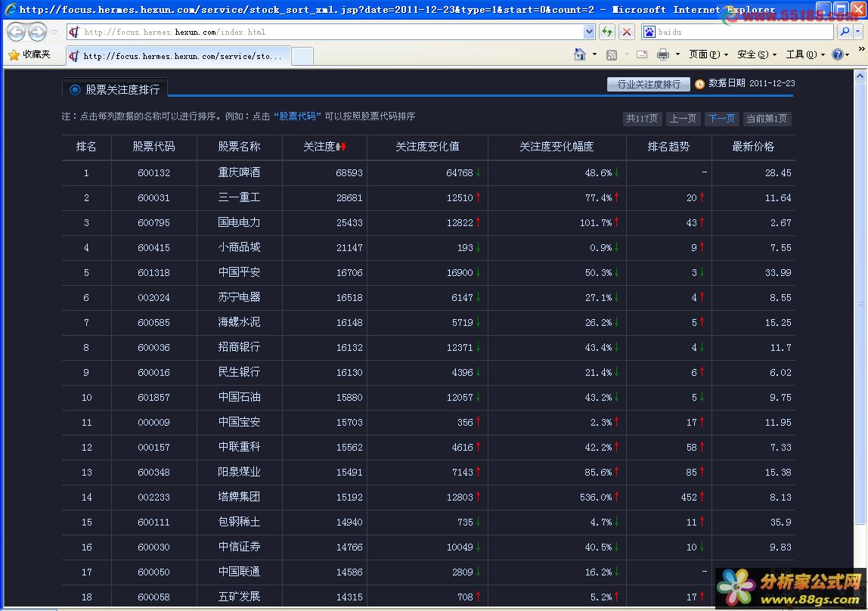Go to previous page with 上一页
This screenshot has width=868, height=611.
[x=683, y=119]
